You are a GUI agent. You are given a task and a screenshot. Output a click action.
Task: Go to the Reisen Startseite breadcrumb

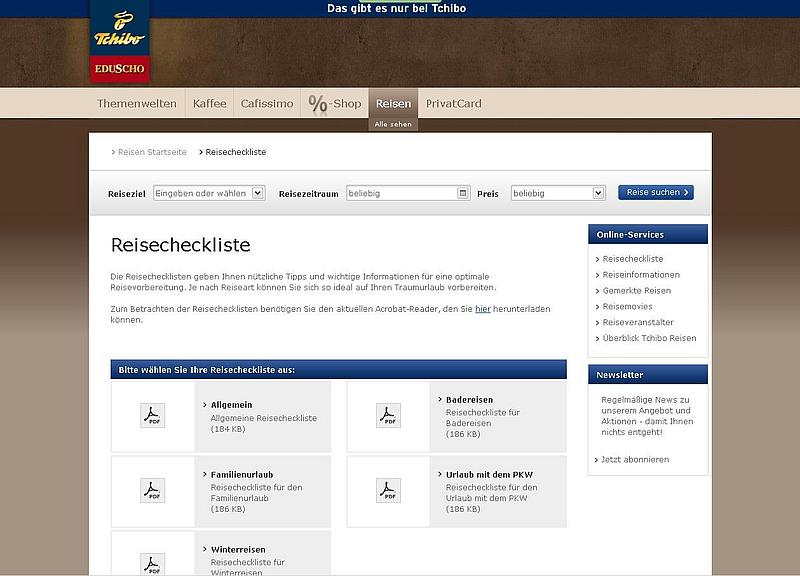pyautogui.click(x=152, y=152)
